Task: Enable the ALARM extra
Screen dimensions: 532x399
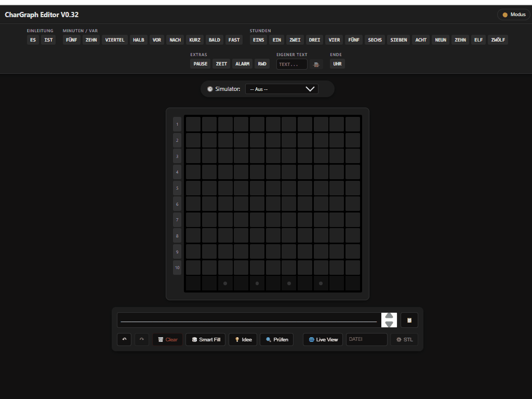Action: pos(242,63)
